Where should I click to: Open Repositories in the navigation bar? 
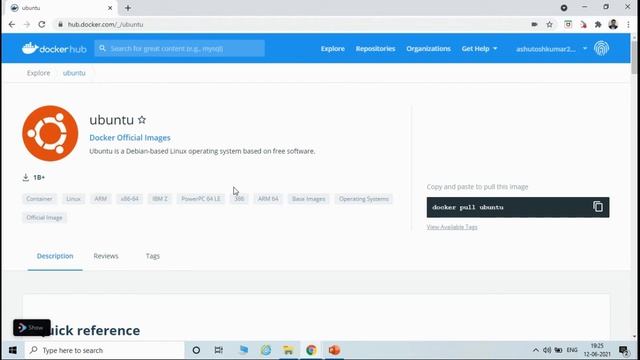pyautogui.click(x=375, y=49)
